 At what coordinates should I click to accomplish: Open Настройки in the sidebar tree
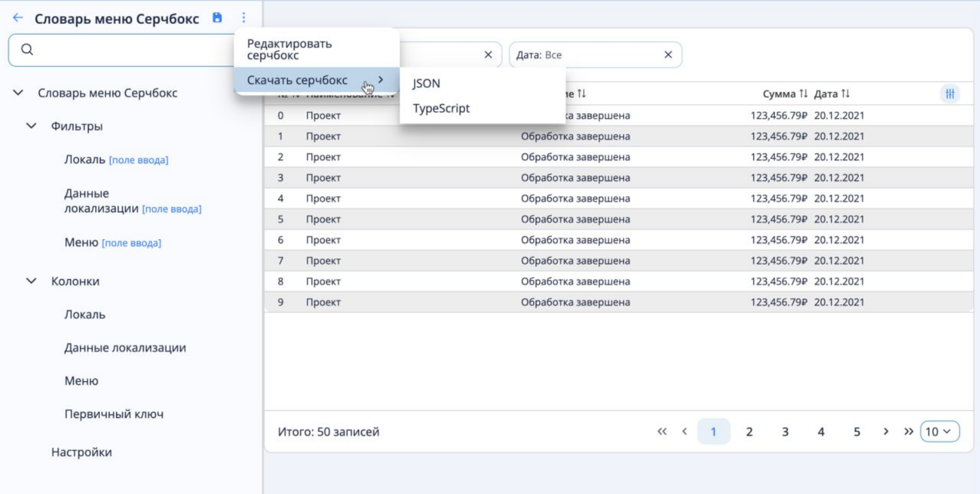82,452
